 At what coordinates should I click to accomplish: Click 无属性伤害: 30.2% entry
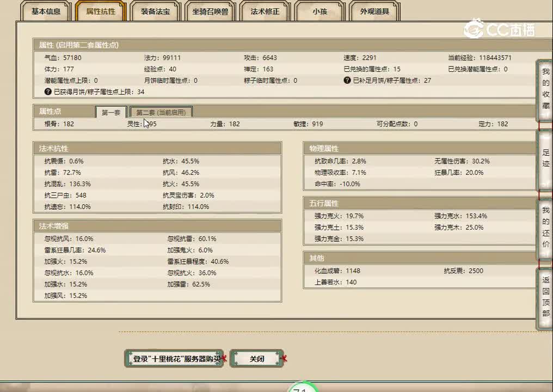tap(462, 161)
